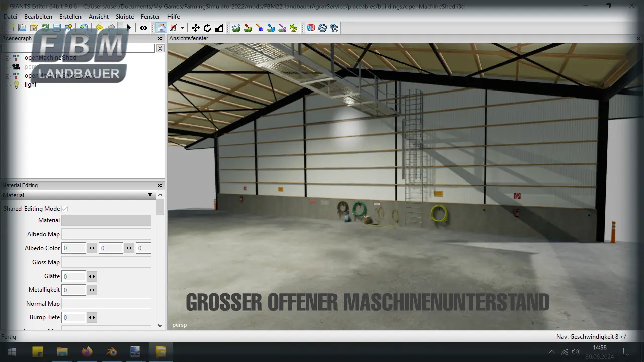The width and height of the screenshot is (644, 362).
Task: Adjust Bump Tiefe stepper arrows
Action: click(x=92, y=318)
